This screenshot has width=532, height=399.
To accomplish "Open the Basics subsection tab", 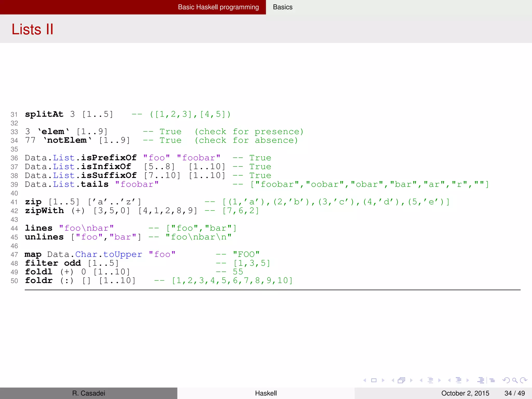I will pos(283,7).
